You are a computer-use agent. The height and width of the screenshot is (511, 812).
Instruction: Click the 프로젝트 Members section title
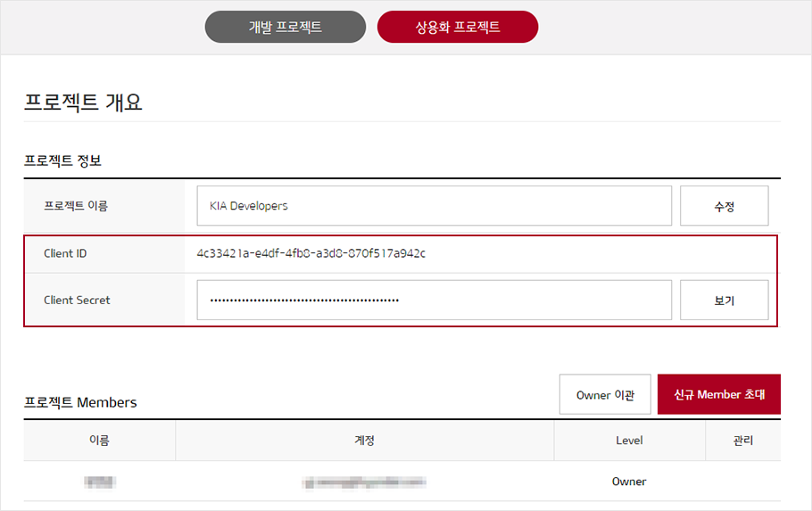80,402
